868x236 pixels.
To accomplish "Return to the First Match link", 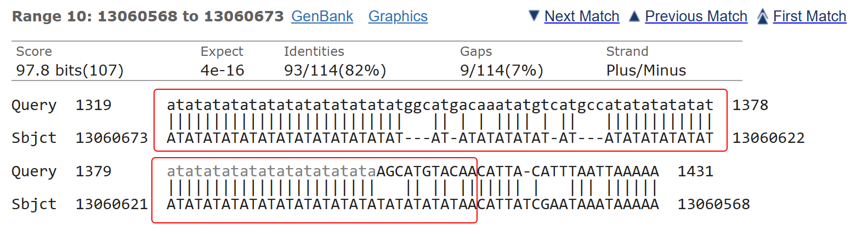I will click(809, 16).
